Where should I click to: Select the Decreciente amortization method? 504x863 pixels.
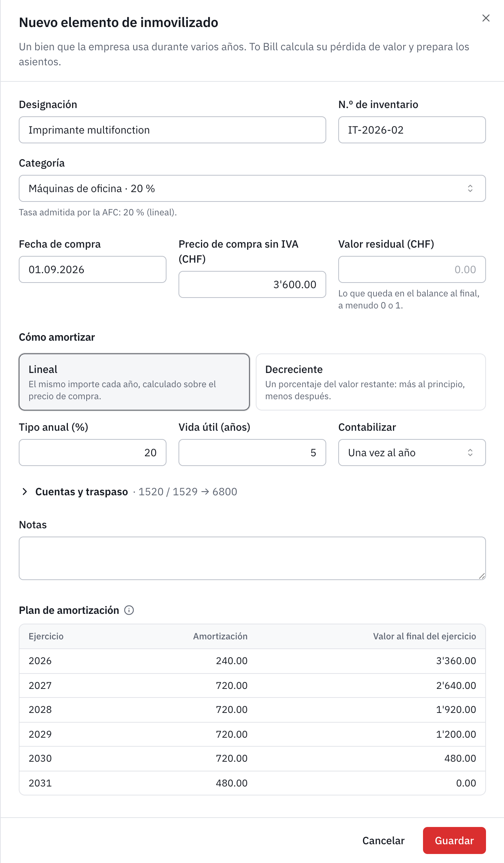[x=371, y=382]
